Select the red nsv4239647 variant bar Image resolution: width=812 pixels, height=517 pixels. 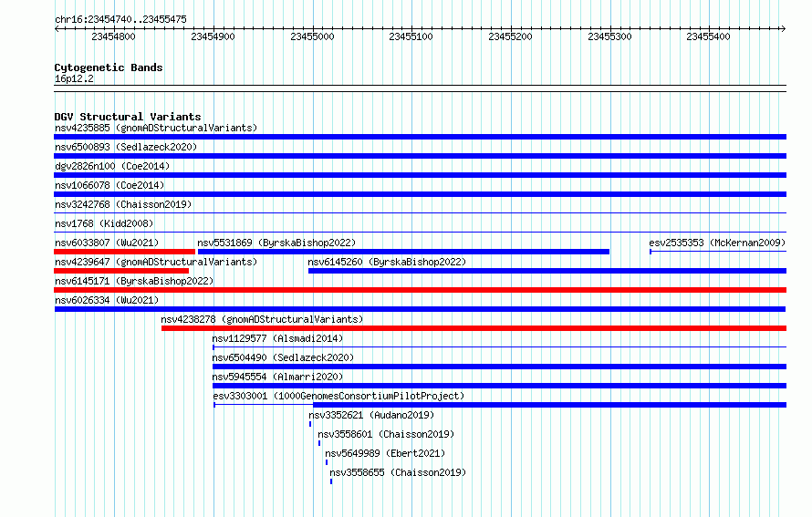121,271
